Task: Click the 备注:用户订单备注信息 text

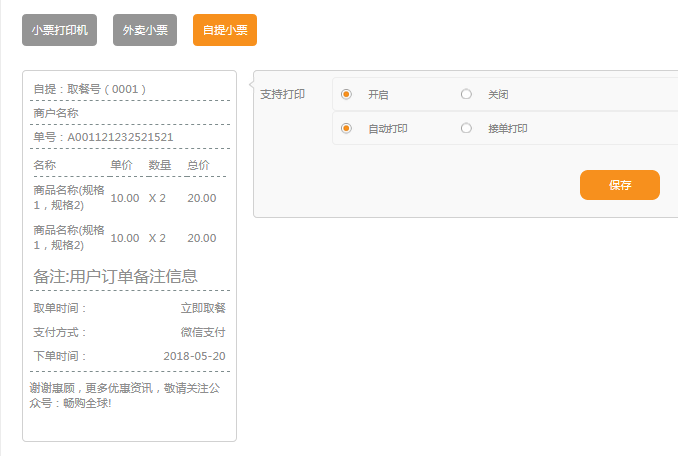Action: (115, 276)
